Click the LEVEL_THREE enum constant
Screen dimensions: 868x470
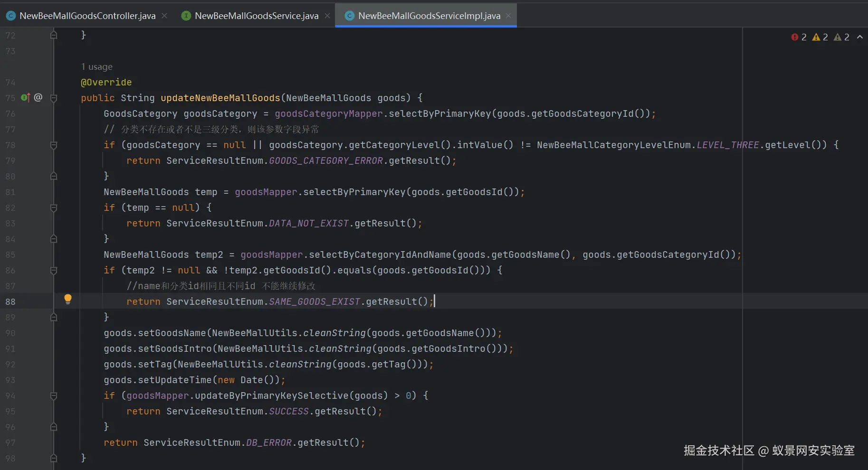pyautogui.click(x=728, y=145)
